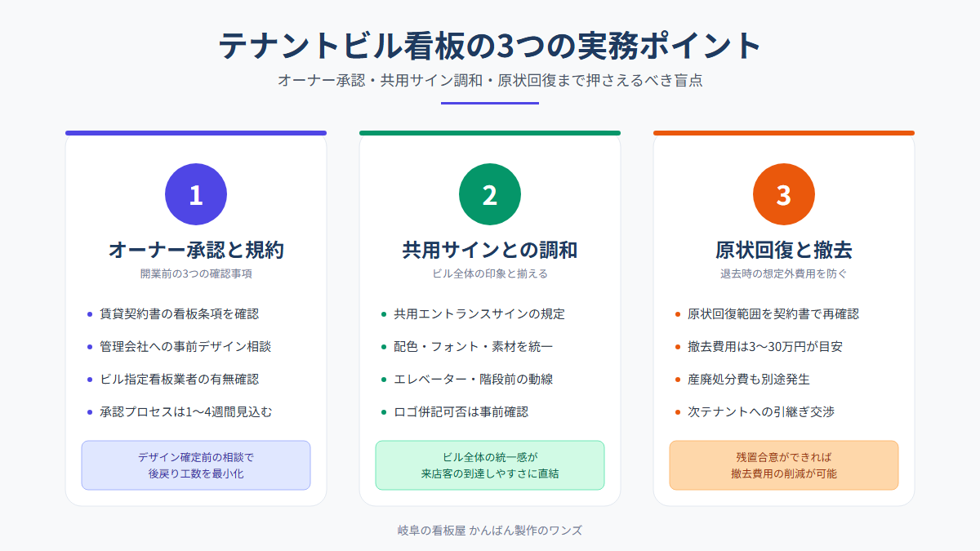Click the footer text 岐阜の看板屋 かんばん製作のワンズ
The width and height of the screenshot is (980, 551).
(490, 530)
